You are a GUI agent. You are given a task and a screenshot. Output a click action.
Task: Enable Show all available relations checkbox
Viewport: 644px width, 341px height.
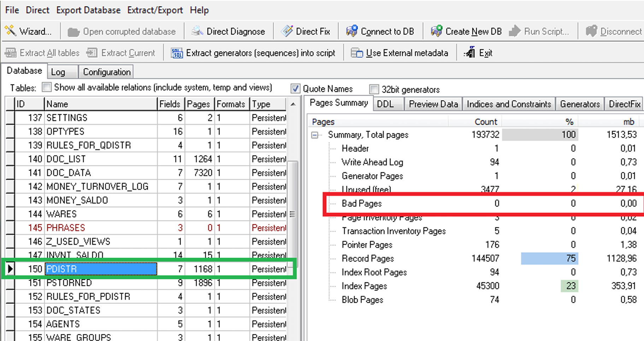[x=47, y=87]
